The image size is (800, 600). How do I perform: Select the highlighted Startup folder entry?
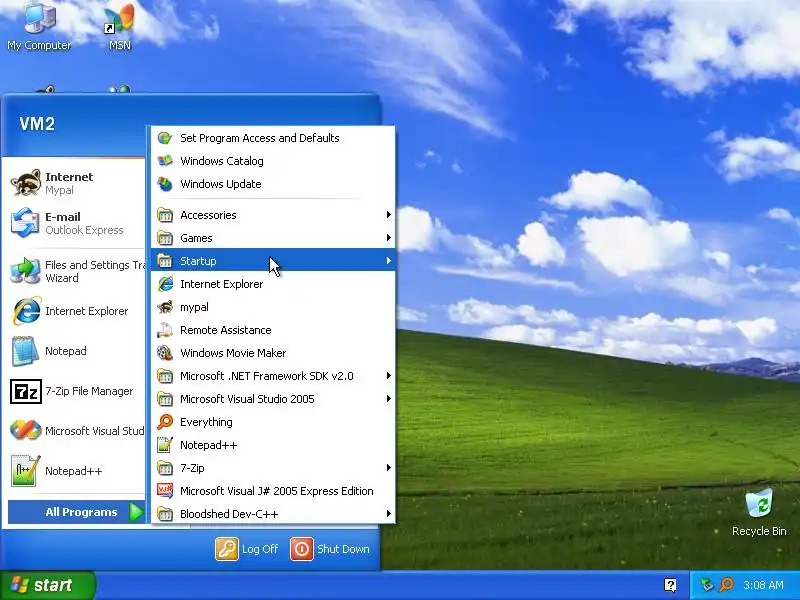coord(273,261)
